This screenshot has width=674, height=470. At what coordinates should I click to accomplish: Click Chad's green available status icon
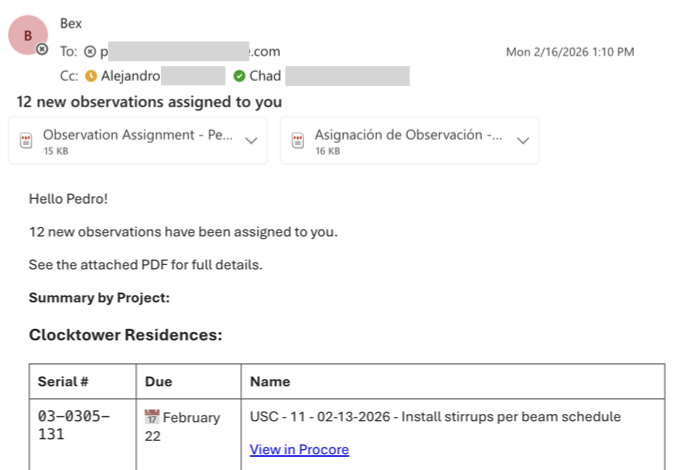239,76
